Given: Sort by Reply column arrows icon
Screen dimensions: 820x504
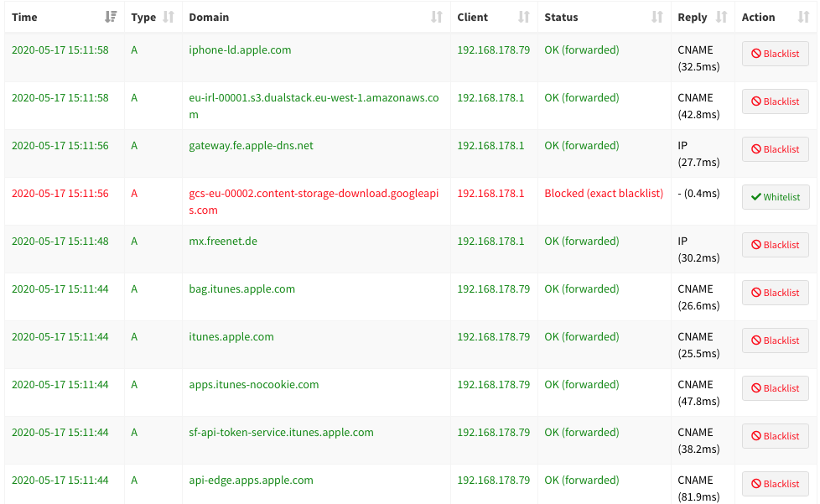Looking at the screenshot, I should coord(722,17).
